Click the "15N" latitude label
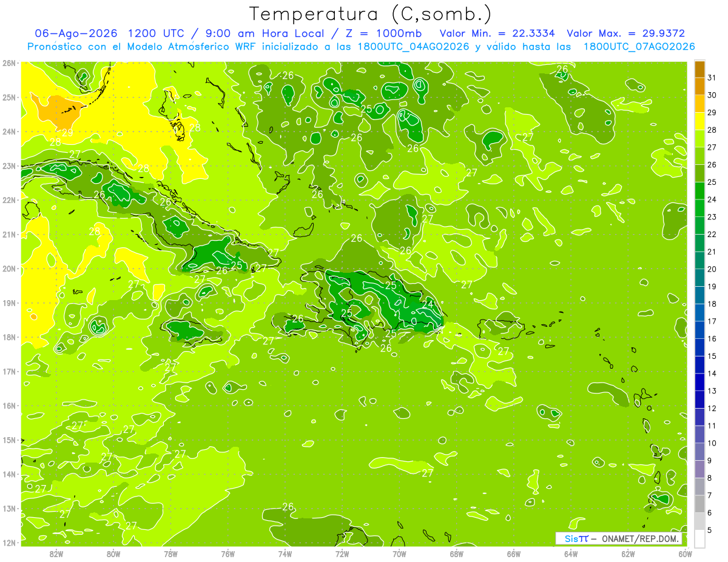Viewport: 728px width, 562px height. click(x=9, y=440)
